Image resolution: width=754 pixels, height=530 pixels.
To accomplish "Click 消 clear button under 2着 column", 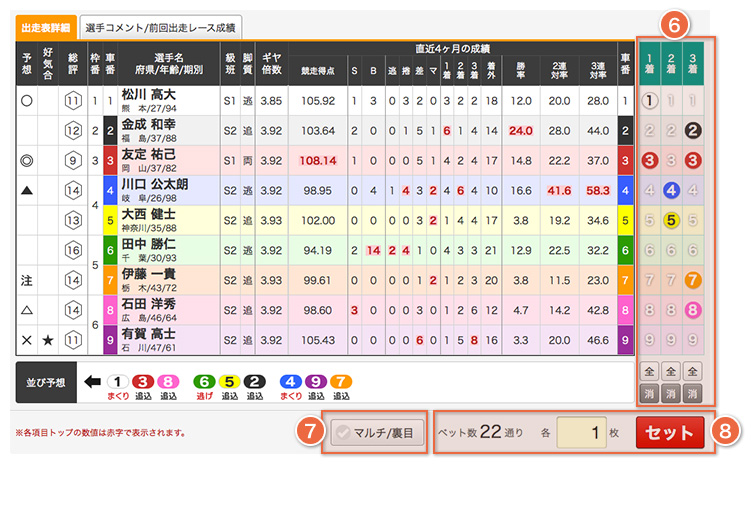I will pyautogui.click(x=671, y=393).
